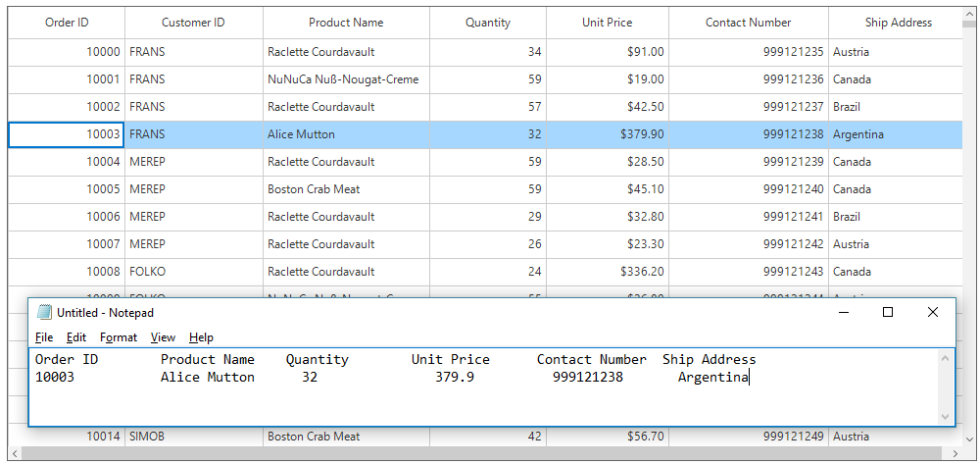The width and height of the screenshot is (980, 464).
Task: Open the File menu in Notepad
Action: [44, 337]
